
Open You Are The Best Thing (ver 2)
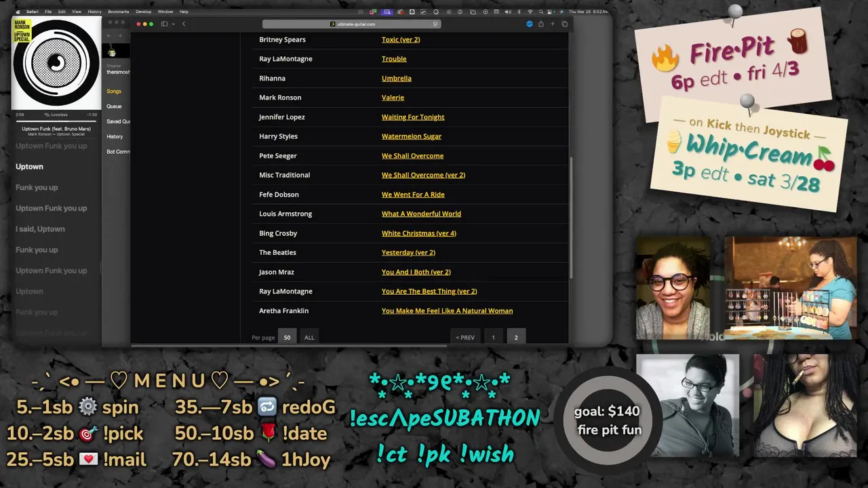[x=429, y=291]
